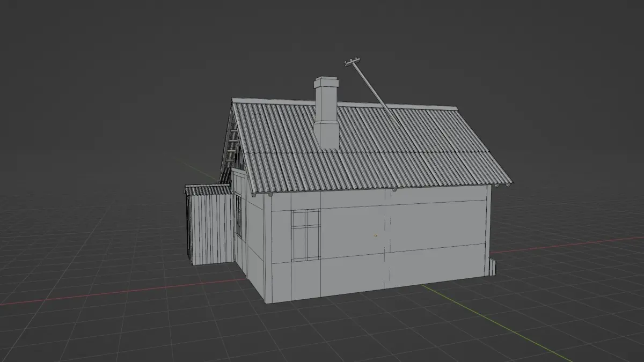
Task: Click the orange origin dot on the wall
Action: point(376,235)
